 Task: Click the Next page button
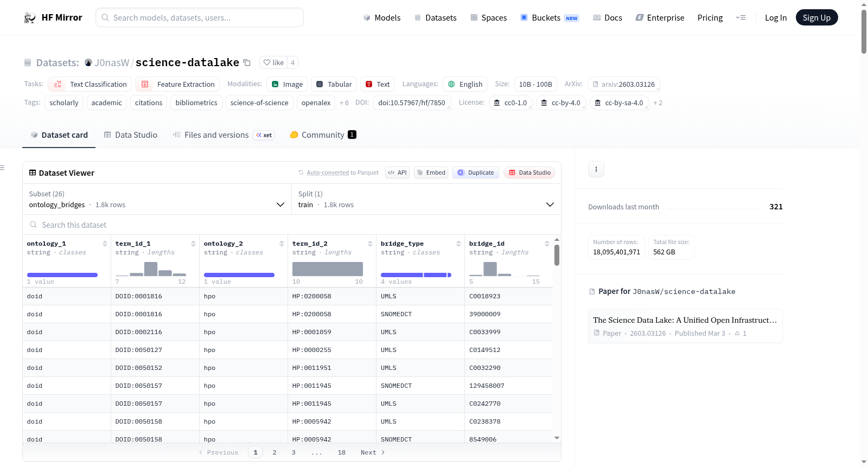pos(373,452)
